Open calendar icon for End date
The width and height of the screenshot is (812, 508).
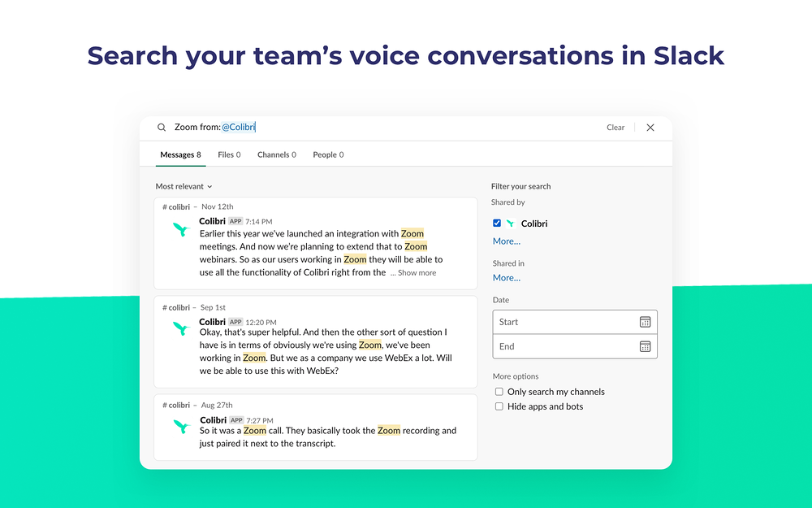645,346
